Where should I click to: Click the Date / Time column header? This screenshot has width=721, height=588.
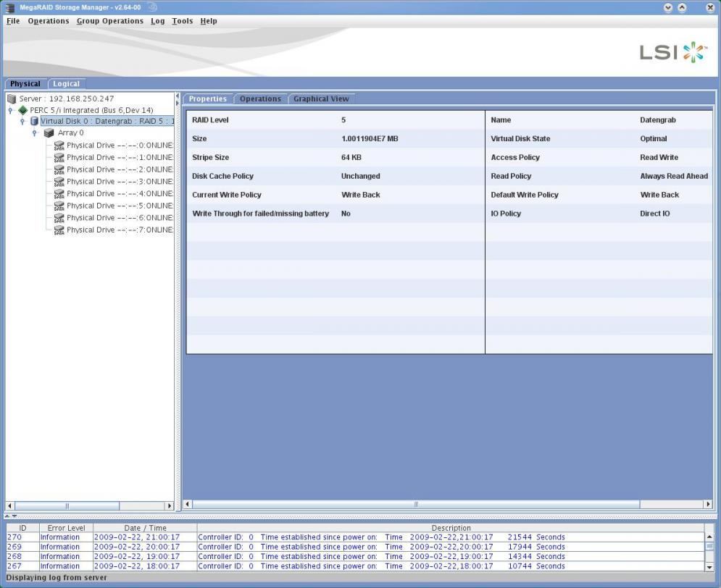pyautogui.click(x=145, y=529)
